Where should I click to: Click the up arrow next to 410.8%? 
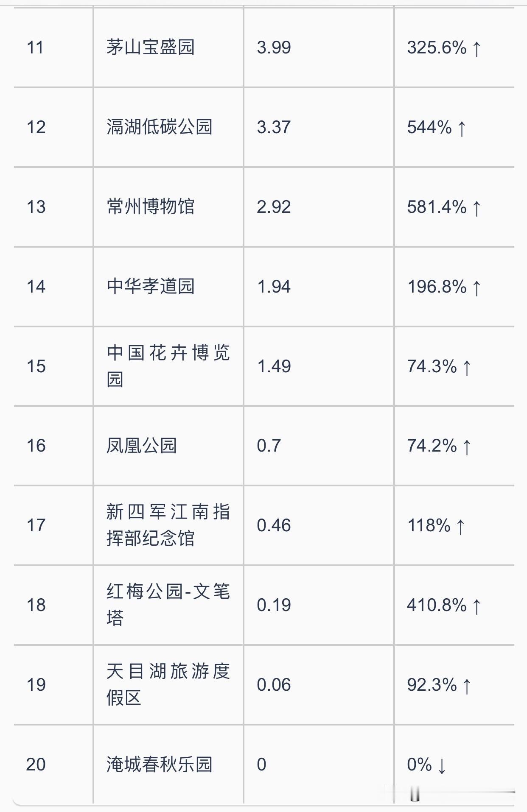[476, 606]
